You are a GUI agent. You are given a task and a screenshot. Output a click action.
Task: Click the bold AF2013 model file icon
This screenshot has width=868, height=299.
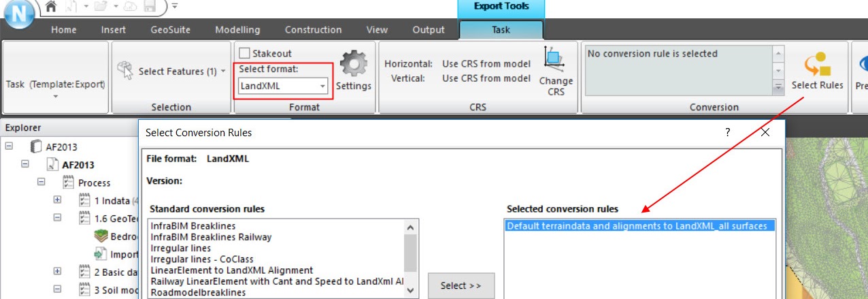click(x=52, y=165)
